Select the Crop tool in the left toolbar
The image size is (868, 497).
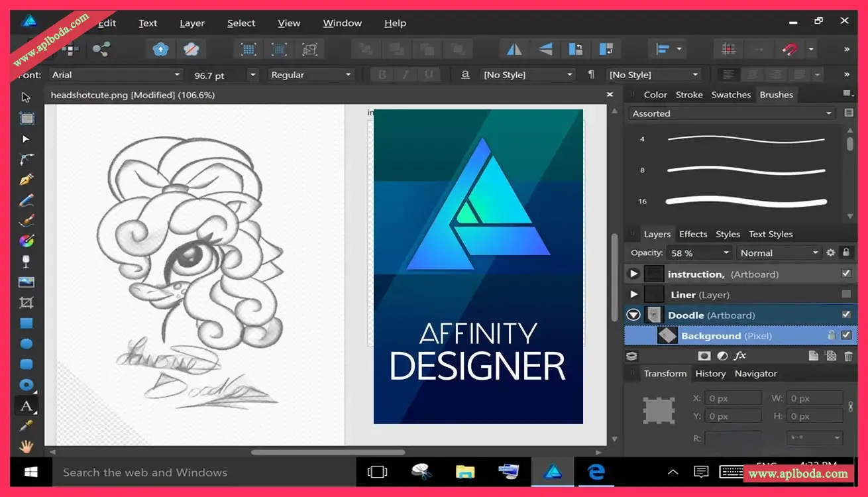pos(27,302)
